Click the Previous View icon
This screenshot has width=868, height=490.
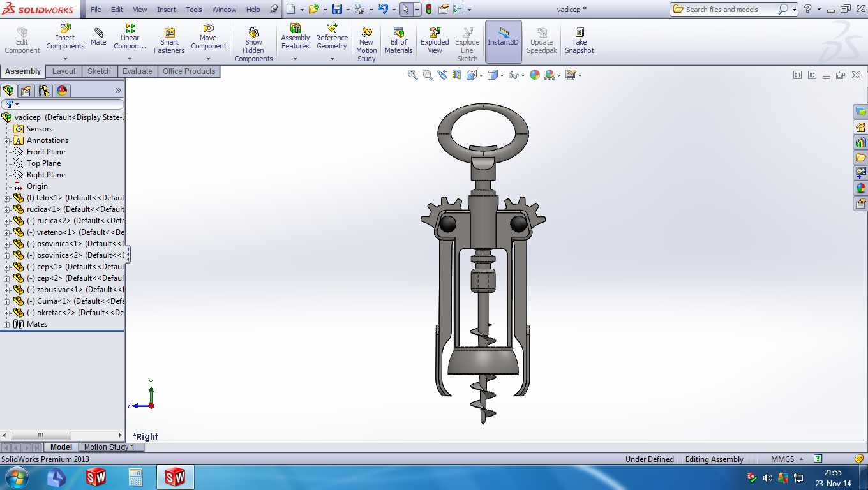click(x=442, y=75)
